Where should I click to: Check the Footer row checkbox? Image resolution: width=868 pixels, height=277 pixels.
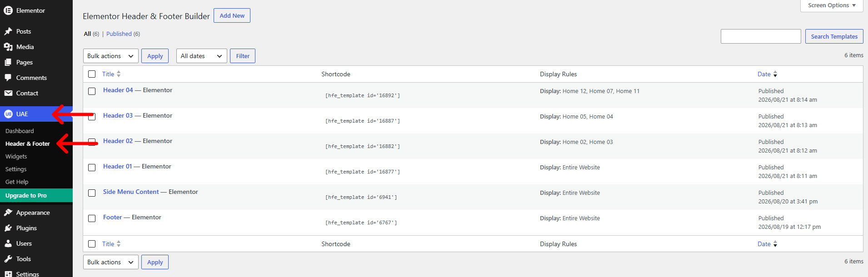click(92, 218)
